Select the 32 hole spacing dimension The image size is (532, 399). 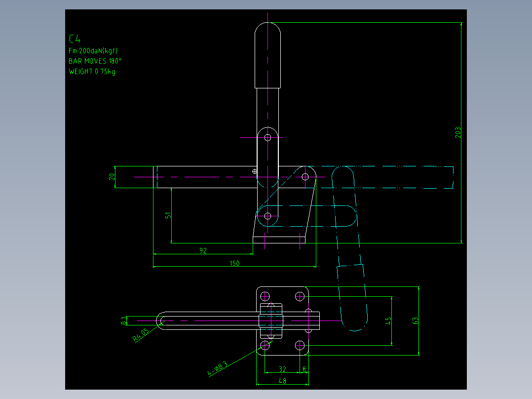pos(282,369)
